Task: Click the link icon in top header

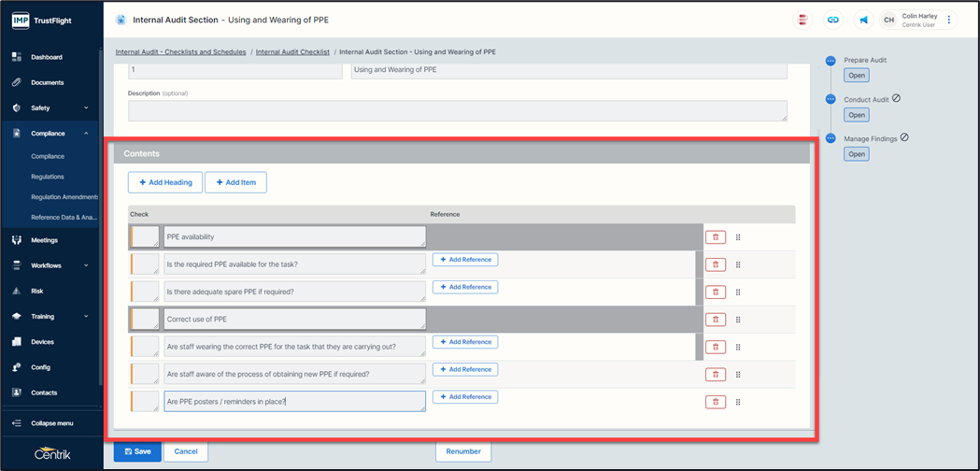Action: pyautogui.click(x=831, y=20)
